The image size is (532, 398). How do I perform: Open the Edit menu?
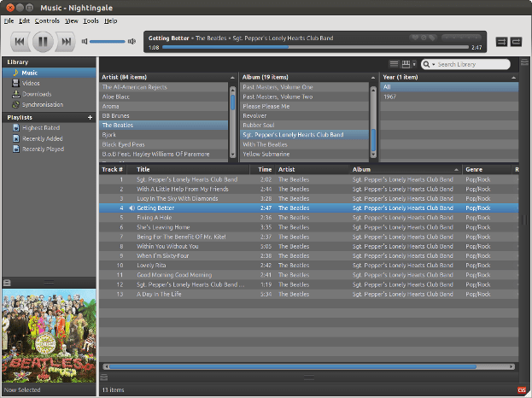23,20
